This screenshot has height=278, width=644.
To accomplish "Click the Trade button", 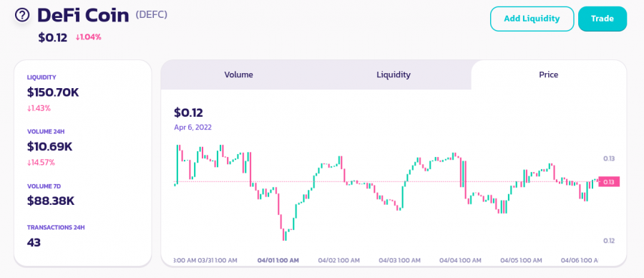I will (602, 19).
